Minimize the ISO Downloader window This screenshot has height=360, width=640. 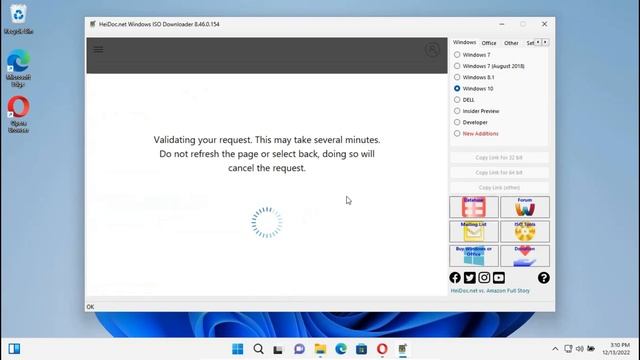click(x=502, y=24)
